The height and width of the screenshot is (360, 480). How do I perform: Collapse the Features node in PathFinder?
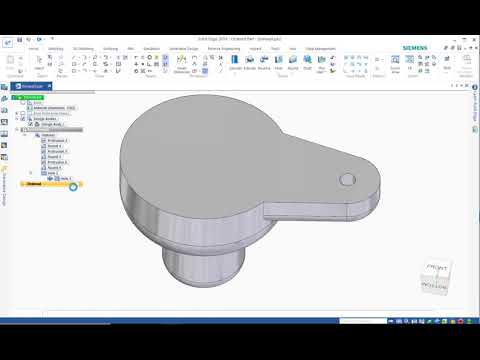point(25,135)
